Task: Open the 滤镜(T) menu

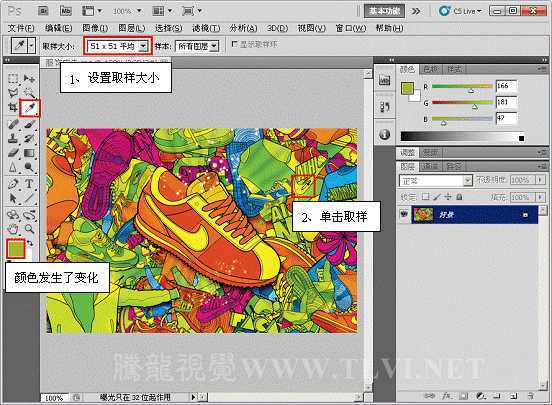Action: [206, 28]
